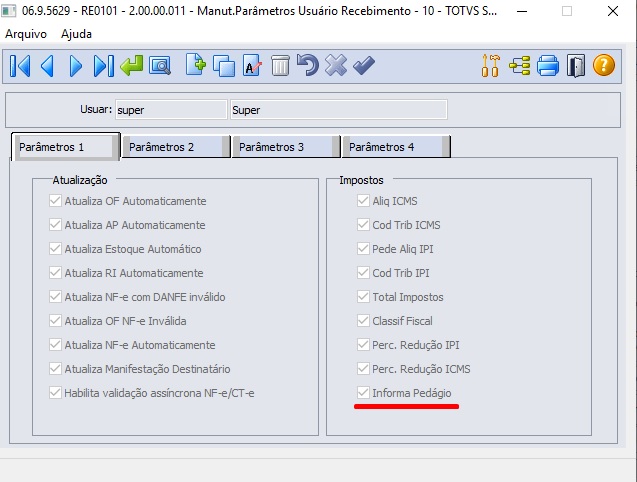
Task: Switch to the Parâmetros 1 tab
Action: tap(65, 147)
